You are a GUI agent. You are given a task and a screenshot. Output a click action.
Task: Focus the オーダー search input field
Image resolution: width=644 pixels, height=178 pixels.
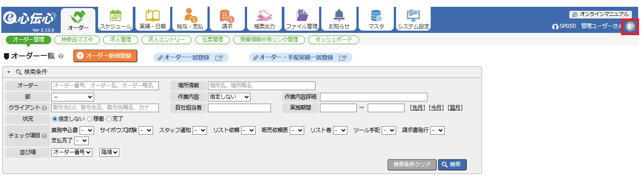point(105,86)
